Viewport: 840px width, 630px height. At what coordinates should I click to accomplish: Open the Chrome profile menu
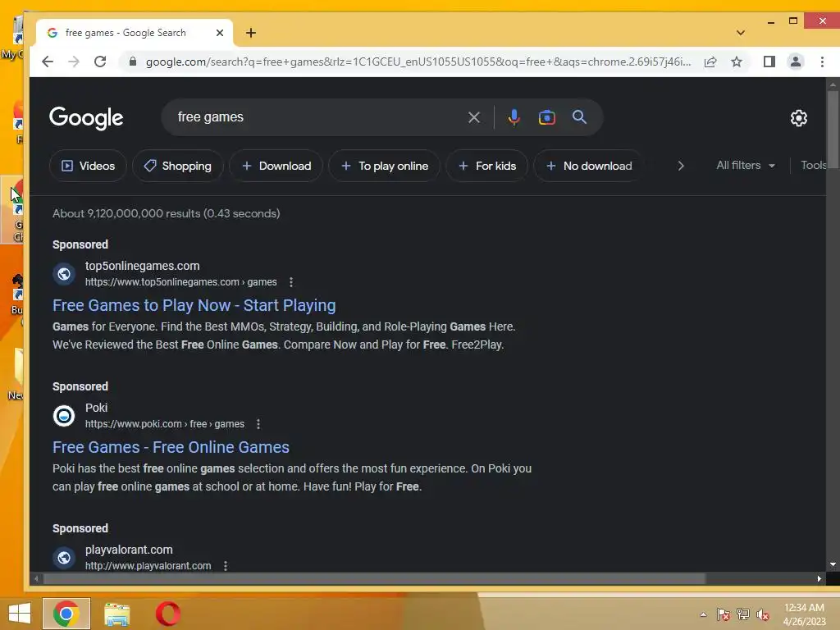[796, 62]
